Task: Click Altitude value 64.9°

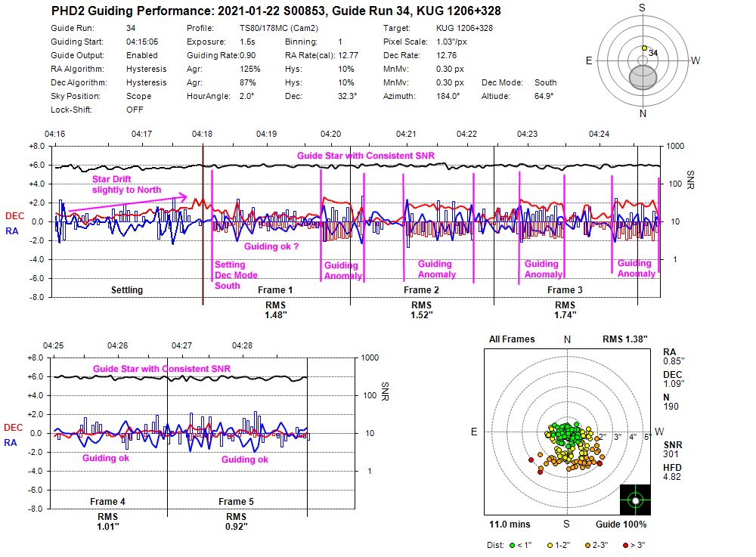Action: [x=544, y=96]
